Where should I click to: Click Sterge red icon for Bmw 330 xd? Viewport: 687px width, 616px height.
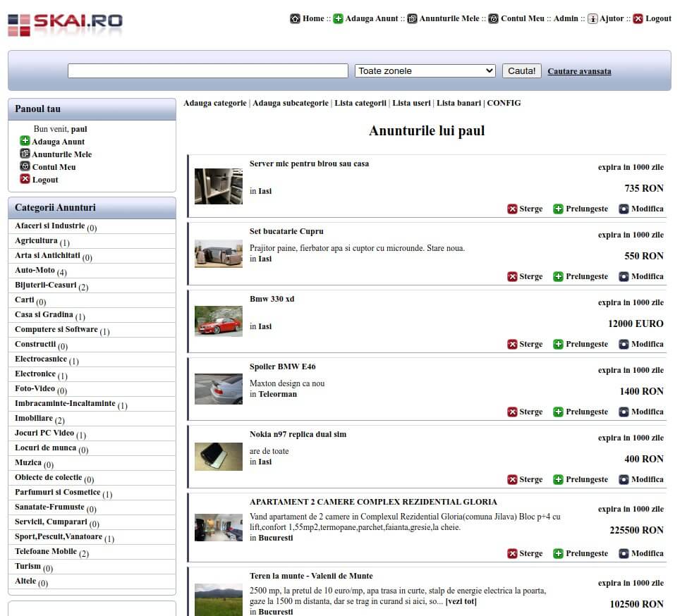click(512, 344)
